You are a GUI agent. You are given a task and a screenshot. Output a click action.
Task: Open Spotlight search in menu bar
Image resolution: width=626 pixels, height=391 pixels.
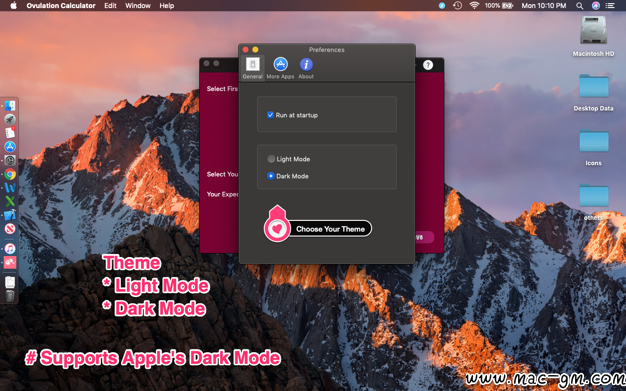pyautogui.click(x=579, y=6)
